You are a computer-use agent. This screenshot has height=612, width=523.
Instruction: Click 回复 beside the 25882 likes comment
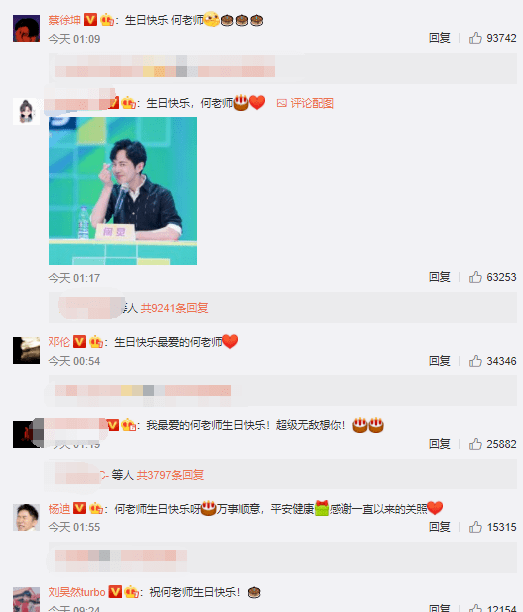(440, 444)
